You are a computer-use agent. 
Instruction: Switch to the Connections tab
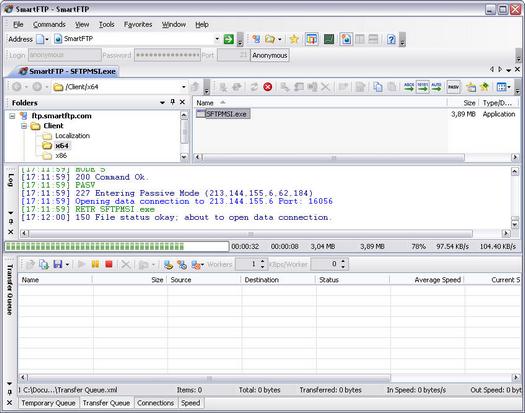point(155,403)
